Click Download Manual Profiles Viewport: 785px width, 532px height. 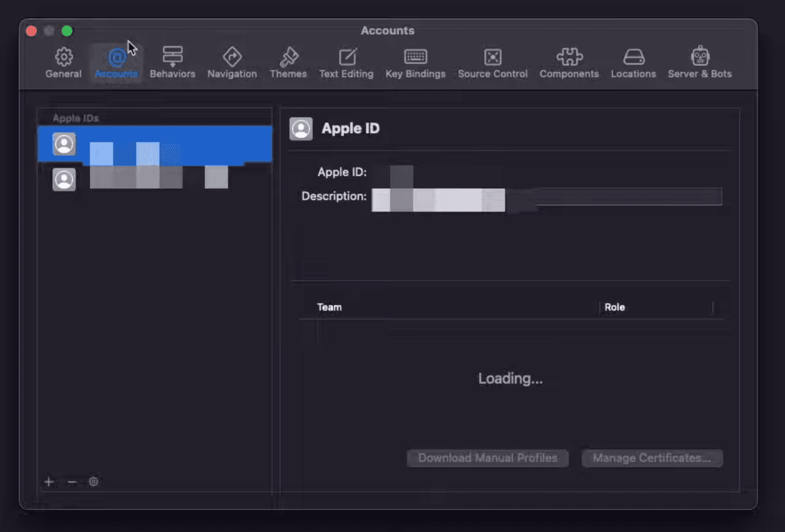487,458
